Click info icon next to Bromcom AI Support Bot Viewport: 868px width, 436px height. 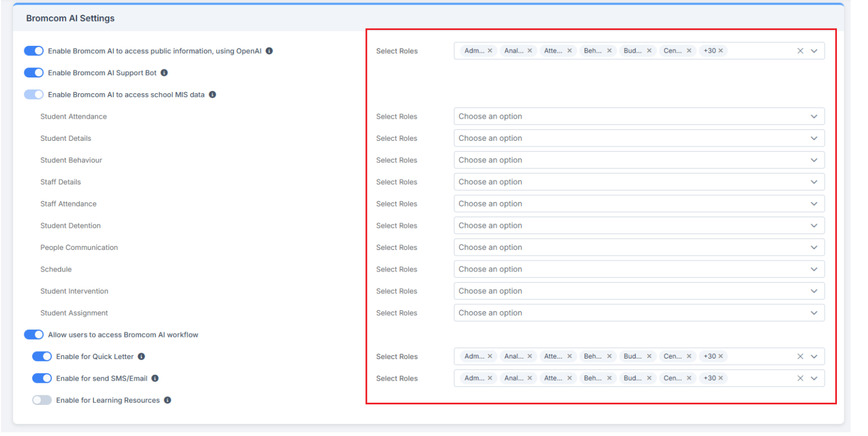tap(164, 73)
